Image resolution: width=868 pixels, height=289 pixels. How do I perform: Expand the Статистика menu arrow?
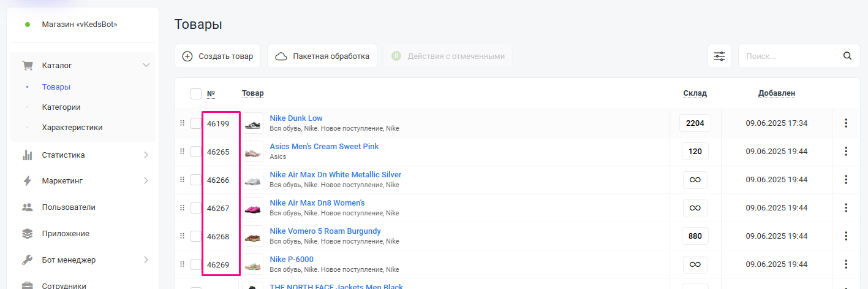tap(146, 155)
